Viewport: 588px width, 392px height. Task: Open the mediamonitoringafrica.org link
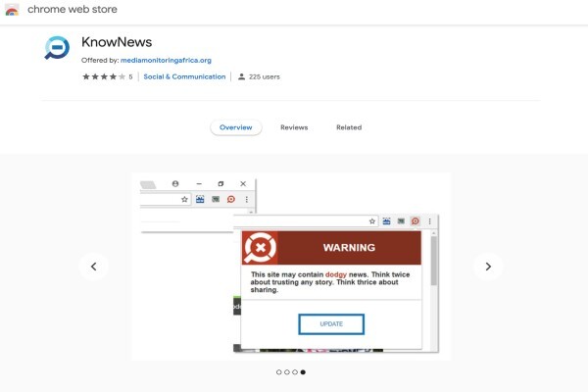pos(166,60)
